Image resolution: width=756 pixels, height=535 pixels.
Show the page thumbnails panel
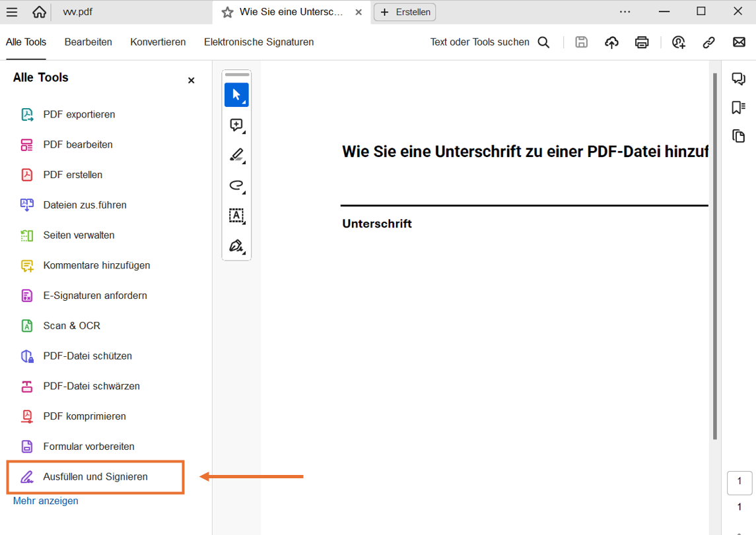coord(738,136)
